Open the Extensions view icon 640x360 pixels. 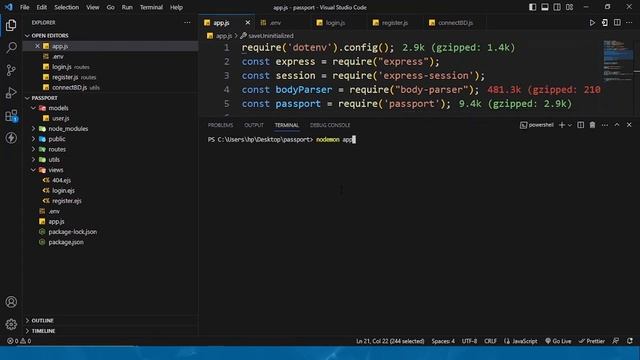(x=11, y=116)
